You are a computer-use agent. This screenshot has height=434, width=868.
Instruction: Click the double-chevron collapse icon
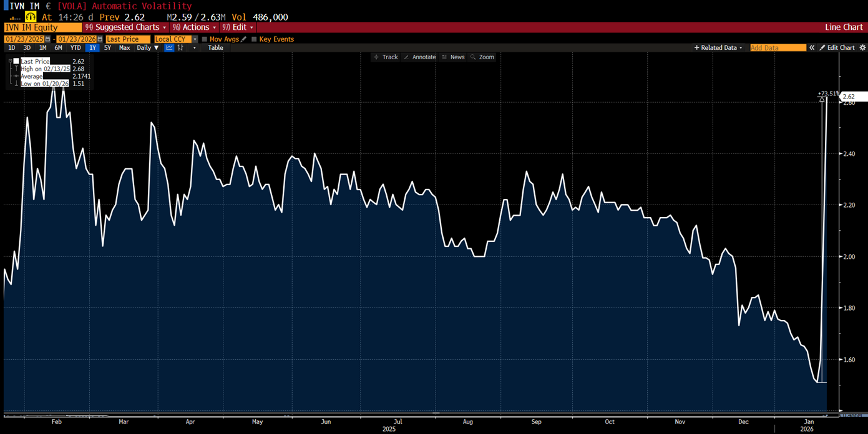[x=812, y=48]
